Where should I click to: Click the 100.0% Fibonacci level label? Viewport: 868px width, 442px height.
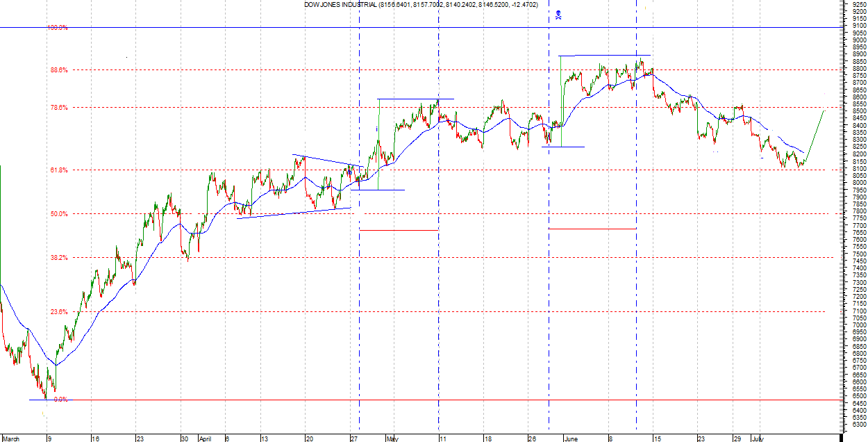(57, 28)
